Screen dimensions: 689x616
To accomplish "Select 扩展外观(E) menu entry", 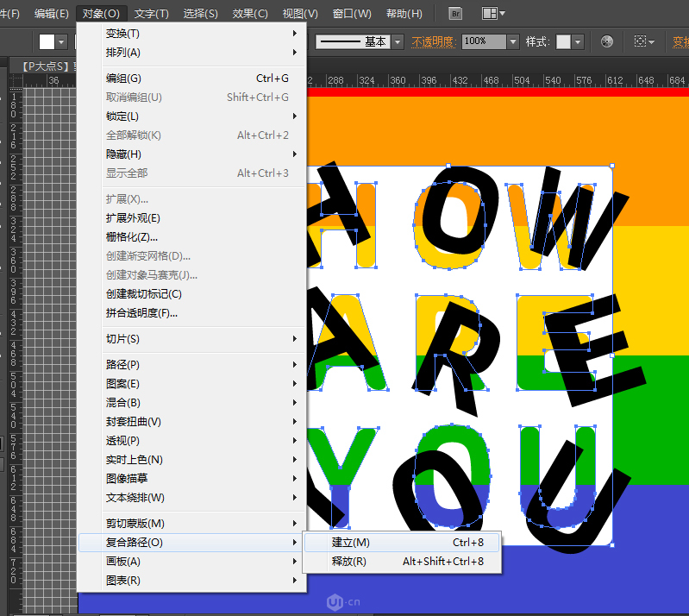I will click(133, 218).
